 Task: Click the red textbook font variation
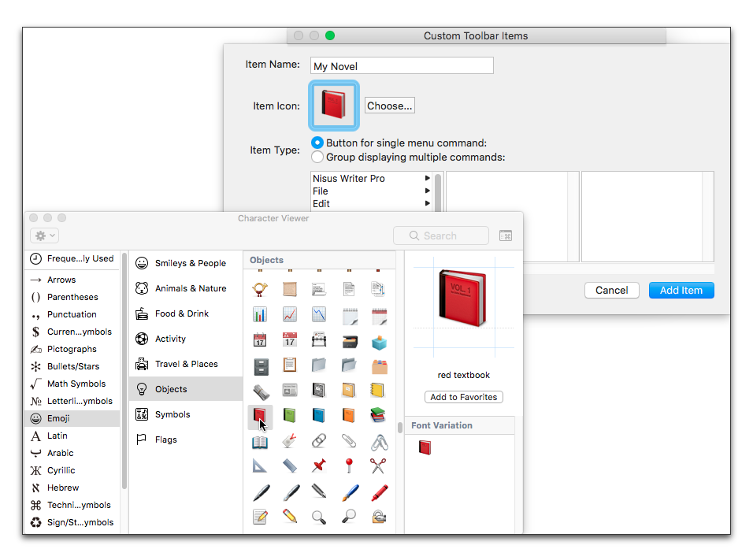click(x=425, y=447)
